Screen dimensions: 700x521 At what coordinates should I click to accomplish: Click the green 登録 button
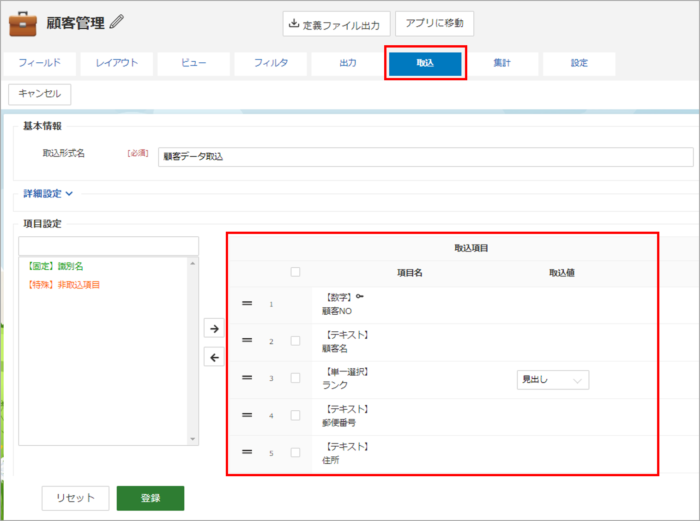tap(150, 498)
